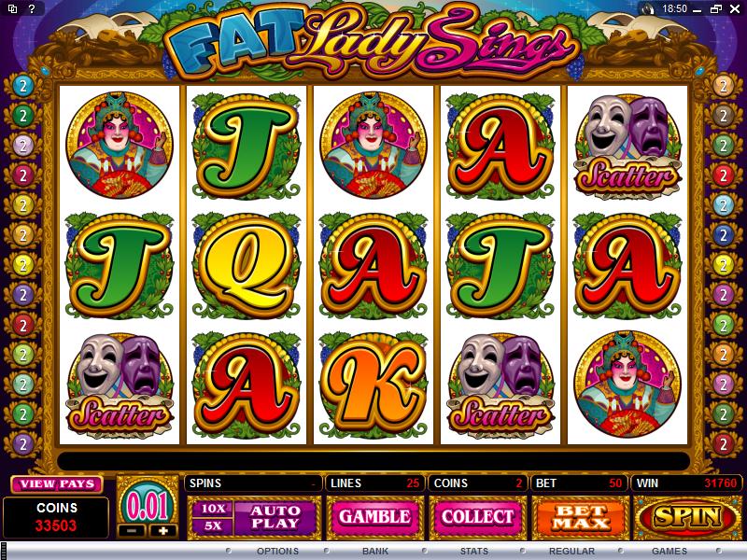Click the Spin button

pyautogui.click(x=687, y=517)
